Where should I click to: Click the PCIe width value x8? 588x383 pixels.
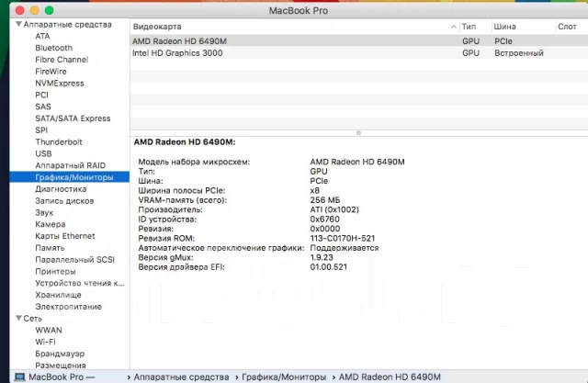click(314, 190)
